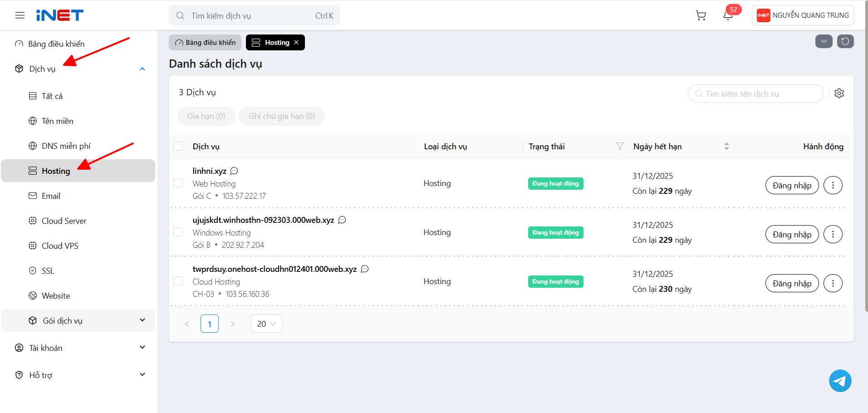
Task: Open NGUYỄN QUANG TRUNG account menu
Action: tap(803, 15)
